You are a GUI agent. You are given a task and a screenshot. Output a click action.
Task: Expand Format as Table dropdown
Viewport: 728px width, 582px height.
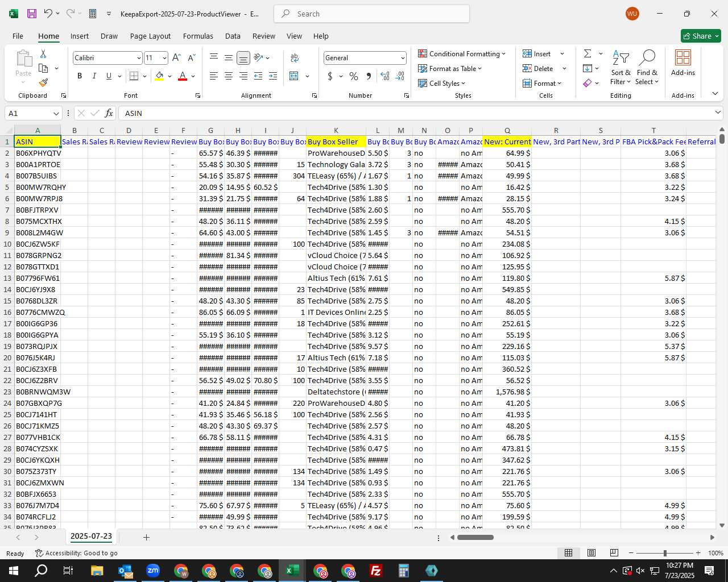[x=450, y=68]
